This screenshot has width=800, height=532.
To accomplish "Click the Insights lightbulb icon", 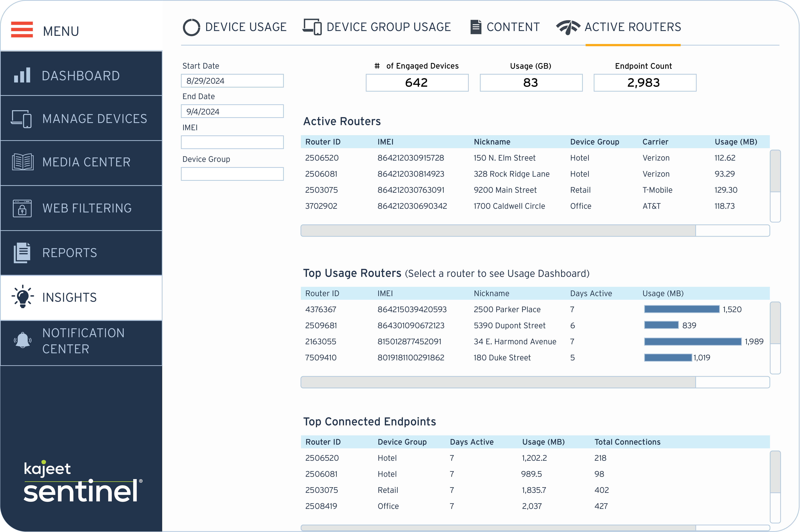I will 23,297.
